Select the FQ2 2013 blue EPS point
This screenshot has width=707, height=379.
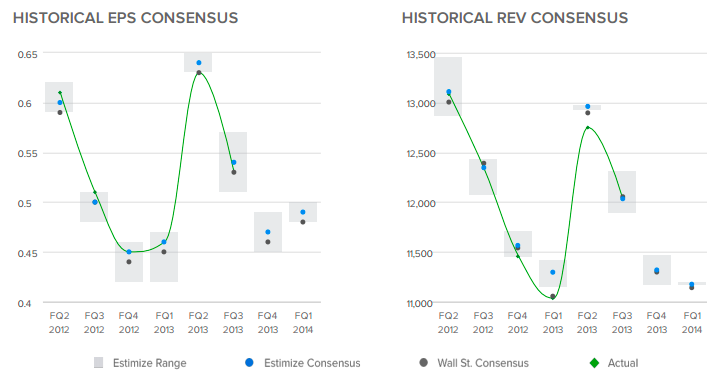[x=199, y=63]
